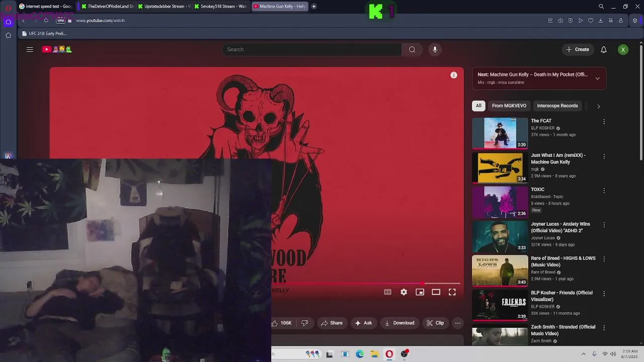644x362 pixels.
Task: Click inside the YouTube search field
Action: click(312, 49)
